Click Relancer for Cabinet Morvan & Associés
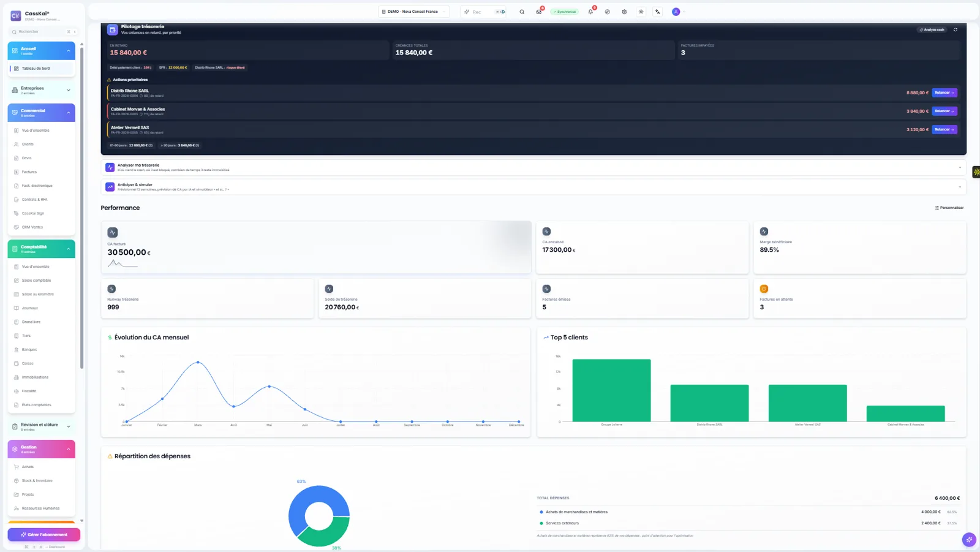 pyautogui.click(x=944, y=111)
